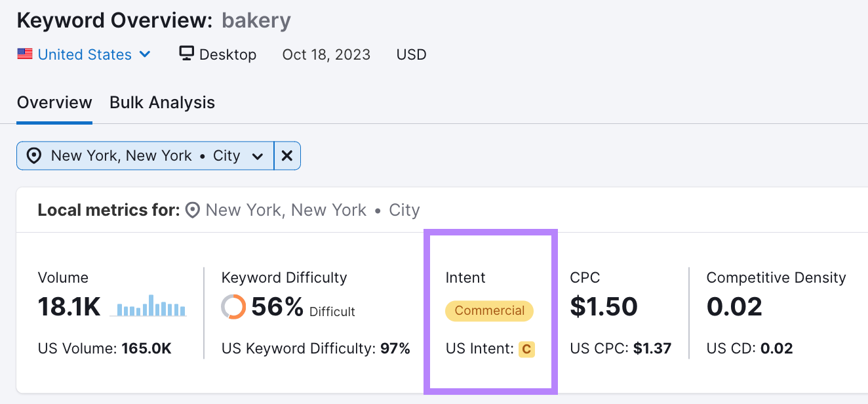Open the USD currency selector
The width and height of the screenshot is (868, 404).
(x=411, y=54)
